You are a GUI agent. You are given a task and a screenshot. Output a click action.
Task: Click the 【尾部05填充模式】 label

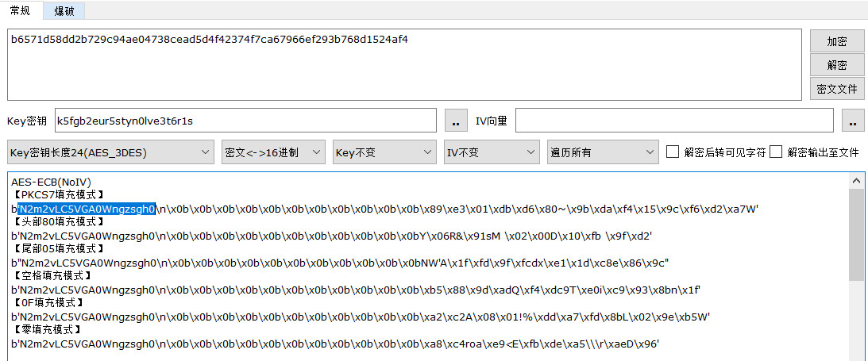(57, 249)
